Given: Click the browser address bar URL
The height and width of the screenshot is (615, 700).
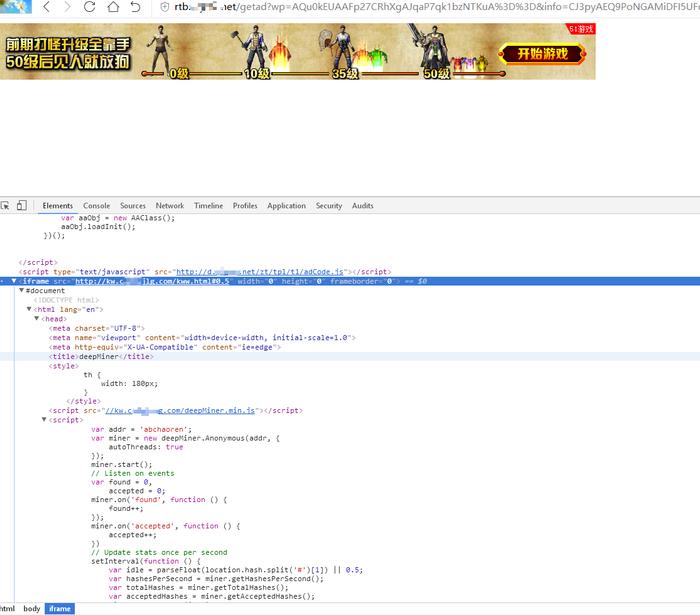Looking at the screenshot, I should [x=435, y=7].
